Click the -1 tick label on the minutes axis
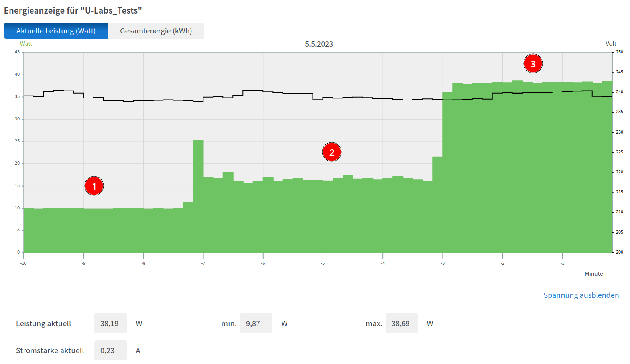The image size is (630, 364). (562, 263)
